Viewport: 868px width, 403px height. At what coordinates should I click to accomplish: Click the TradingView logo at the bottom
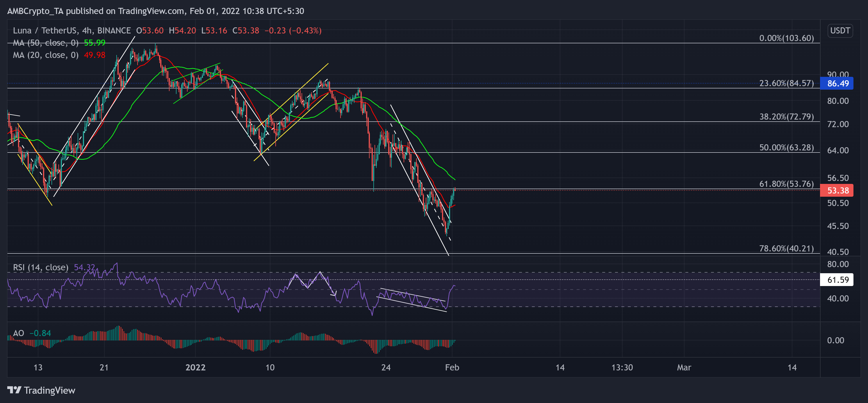pyautogui.click(x=41, y=390)
